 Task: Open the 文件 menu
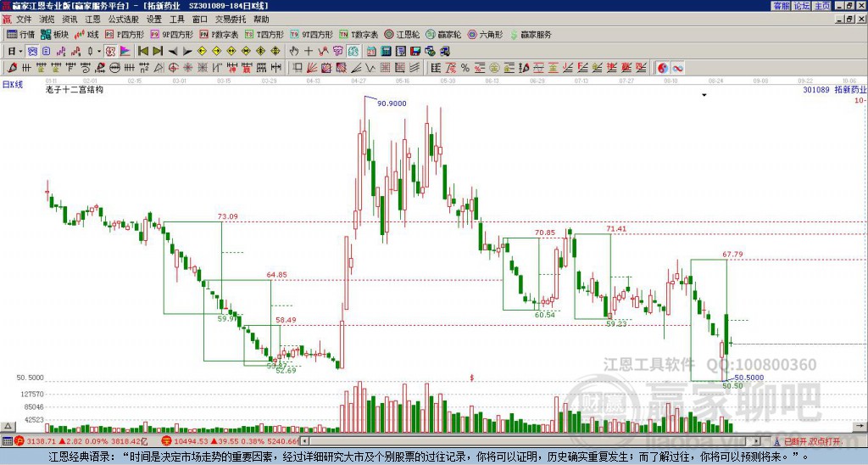[x=24, y=20]
